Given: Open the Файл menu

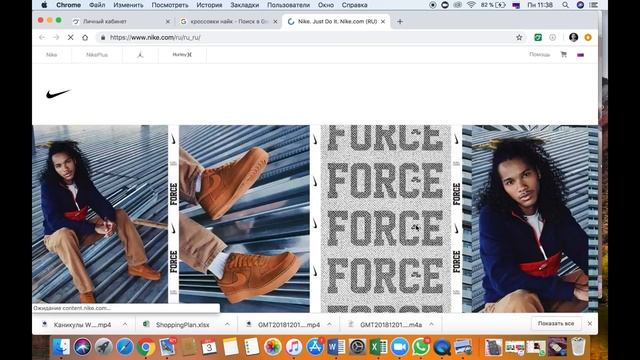Looking at the screenshot, I should click(97, 5).
